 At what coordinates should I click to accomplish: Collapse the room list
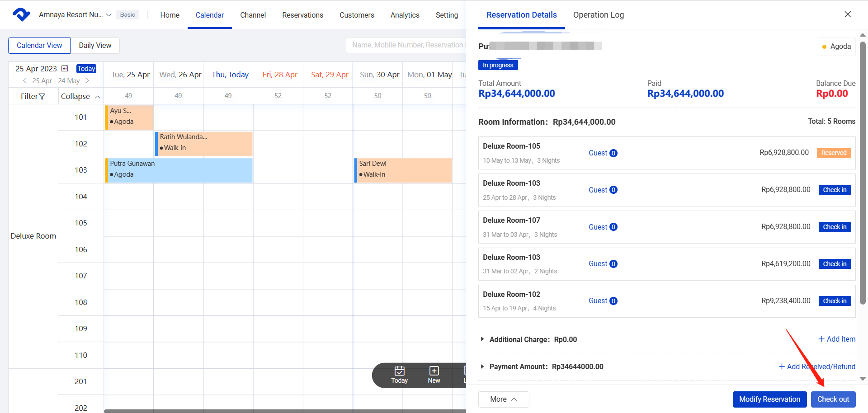80,97
